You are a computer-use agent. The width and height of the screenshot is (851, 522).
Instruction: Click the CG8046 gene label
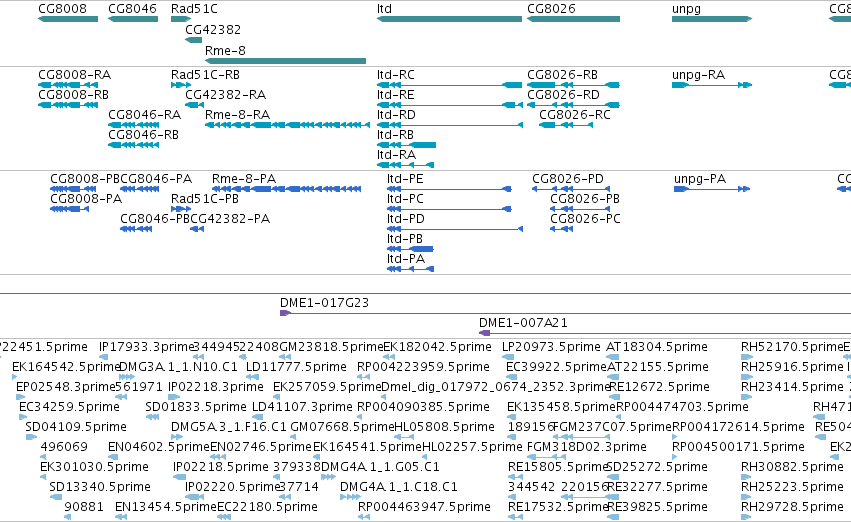[x=132, y=9]
